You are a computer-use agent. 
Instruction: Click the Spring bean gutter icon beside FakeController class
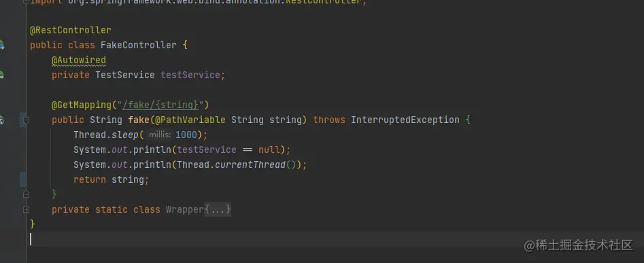point(1,45)
